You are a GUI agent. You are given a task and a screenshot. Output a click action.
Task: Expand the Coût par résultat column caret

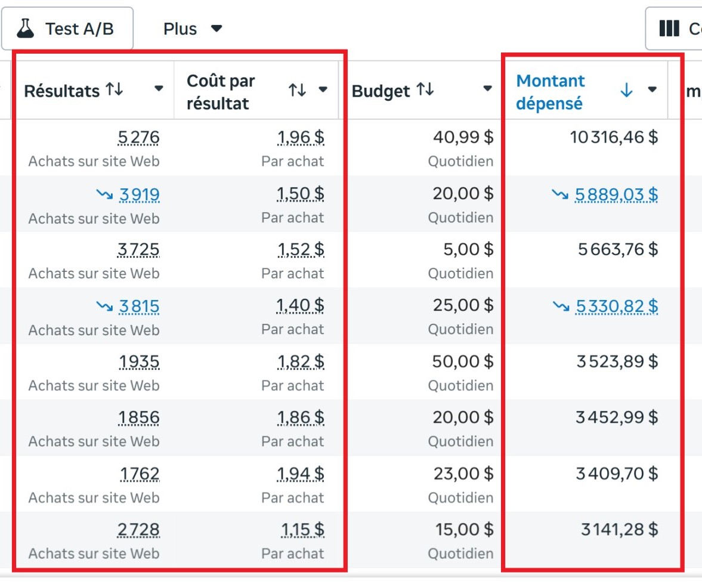pyautogui.click(x=323, y=89)
